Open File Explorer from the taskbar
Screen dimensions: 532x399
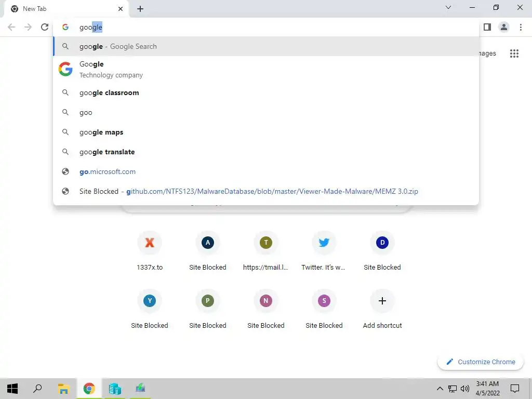tap(63, 389)
